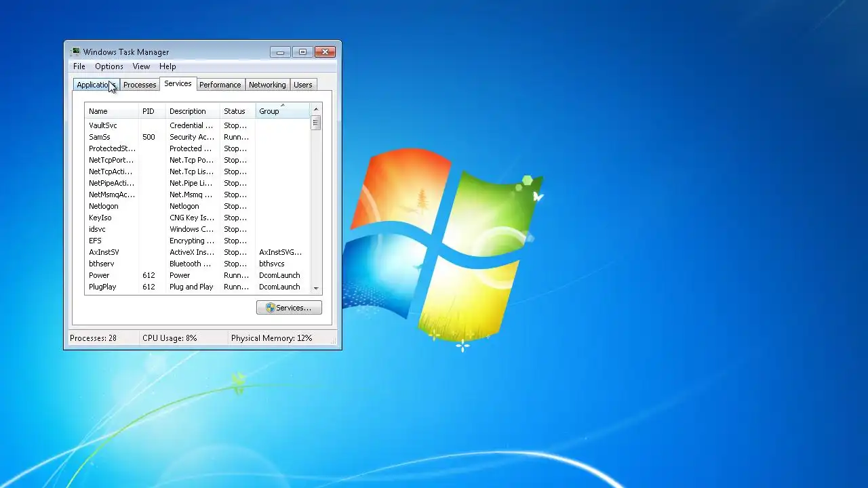Switch to the Applications tab
Image resolution: width=868 pixels, height=488 pixels.
click(96, 85)
